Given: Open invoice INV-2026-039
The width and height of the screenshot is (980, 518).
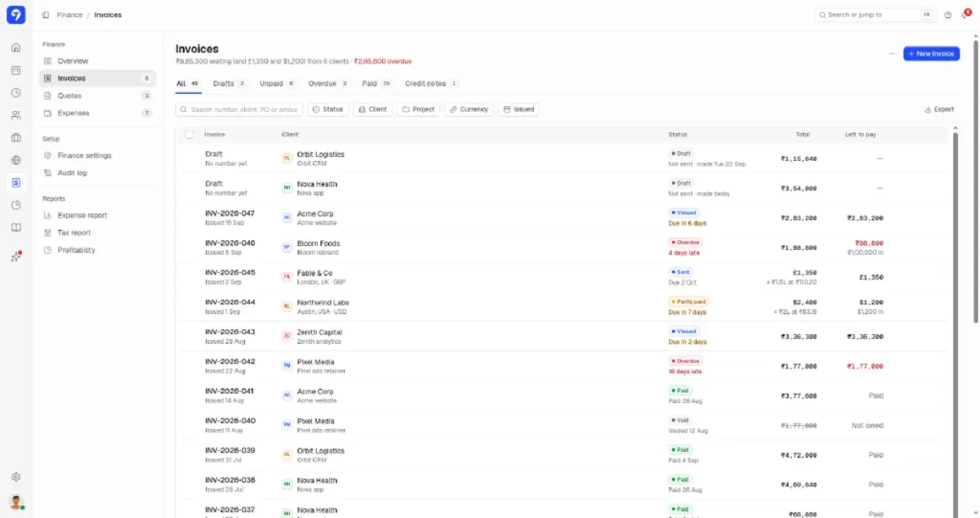Looking at the screenshot, I should click(x=230, y=450).
